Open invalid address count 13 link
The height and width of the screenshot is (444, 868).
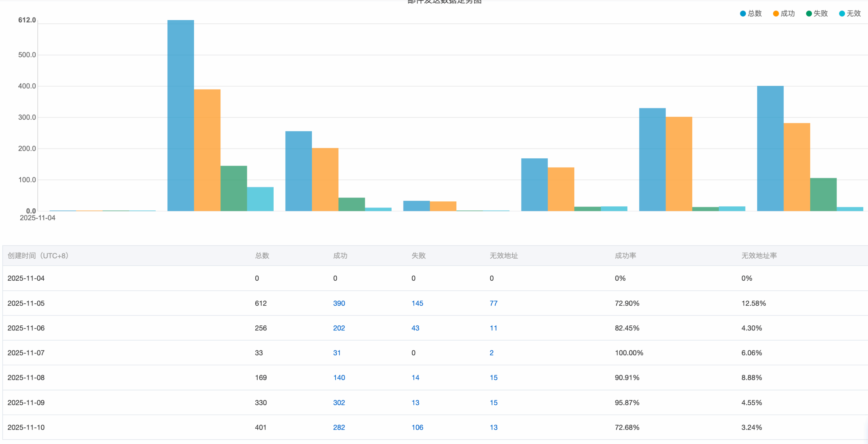tap(493, 427)
